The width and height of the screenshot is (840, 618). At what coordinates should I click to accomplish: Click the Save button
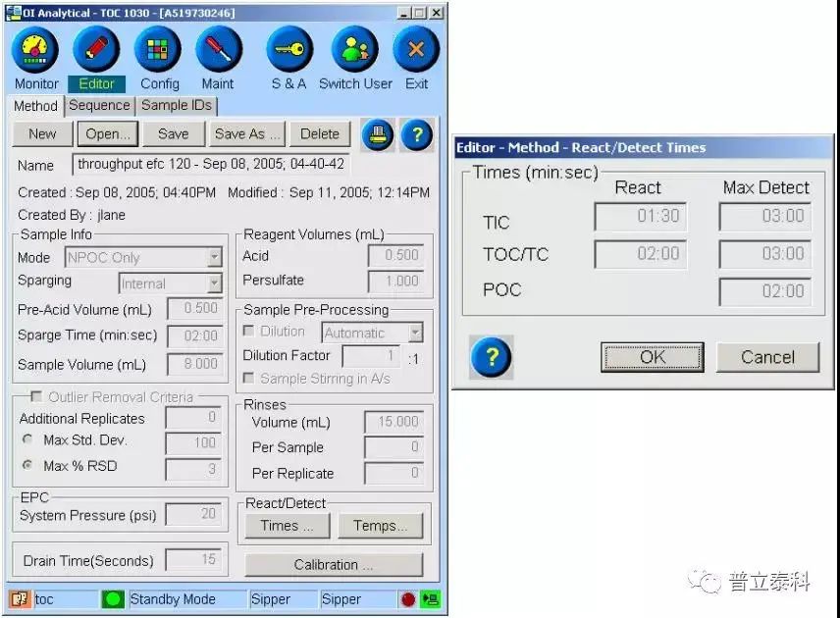[174, 133]
